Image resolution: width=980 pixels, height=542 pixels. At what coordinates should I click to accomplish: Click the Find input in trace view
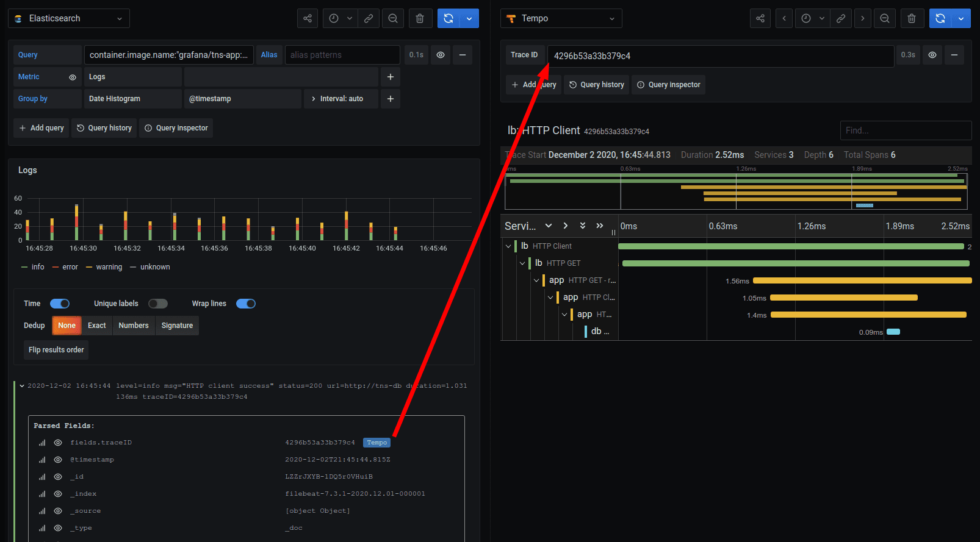coord(906,130)
